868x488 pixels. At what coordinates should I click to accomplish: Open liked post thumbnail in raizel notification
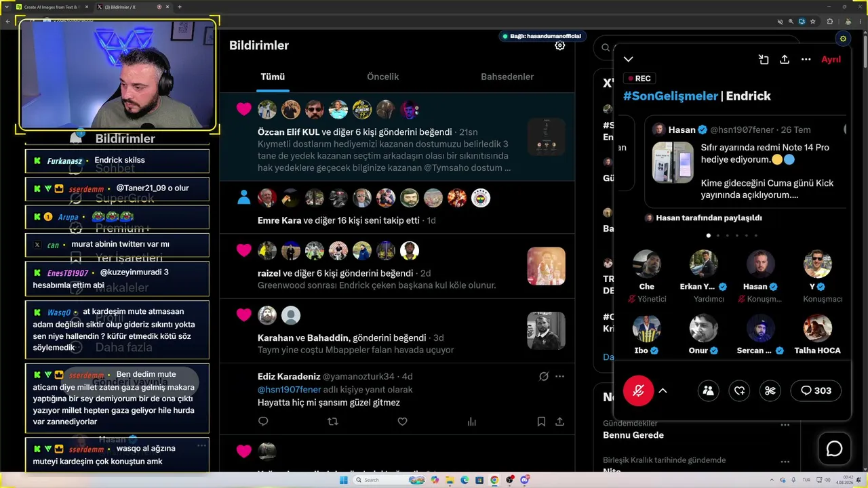click(x=546, y=266)
